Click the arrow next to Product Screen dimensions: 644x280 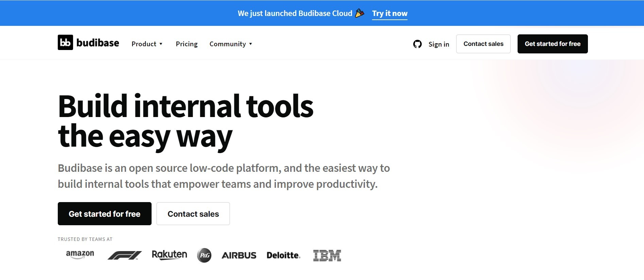click(x=161, y=44)
